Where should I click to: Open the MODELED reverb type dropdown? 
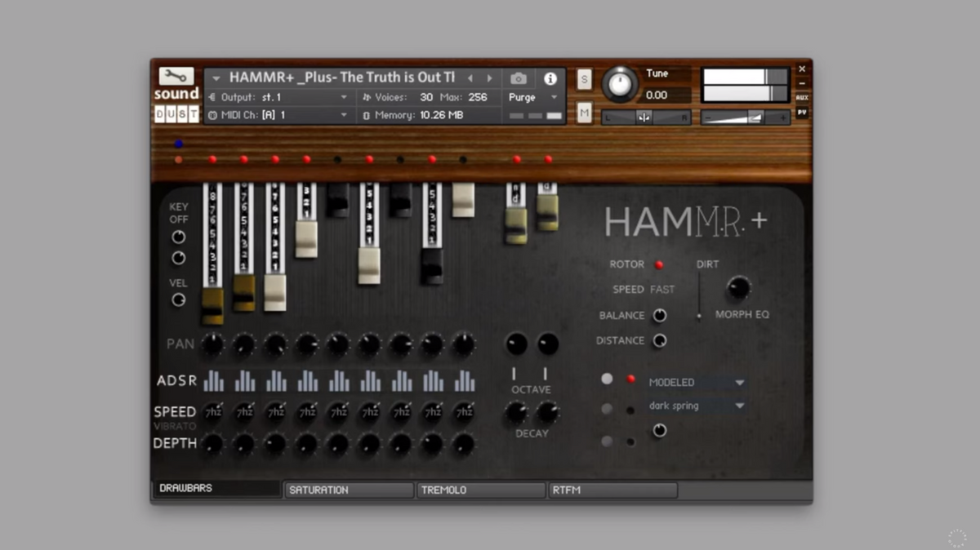[x=697, y=382]
